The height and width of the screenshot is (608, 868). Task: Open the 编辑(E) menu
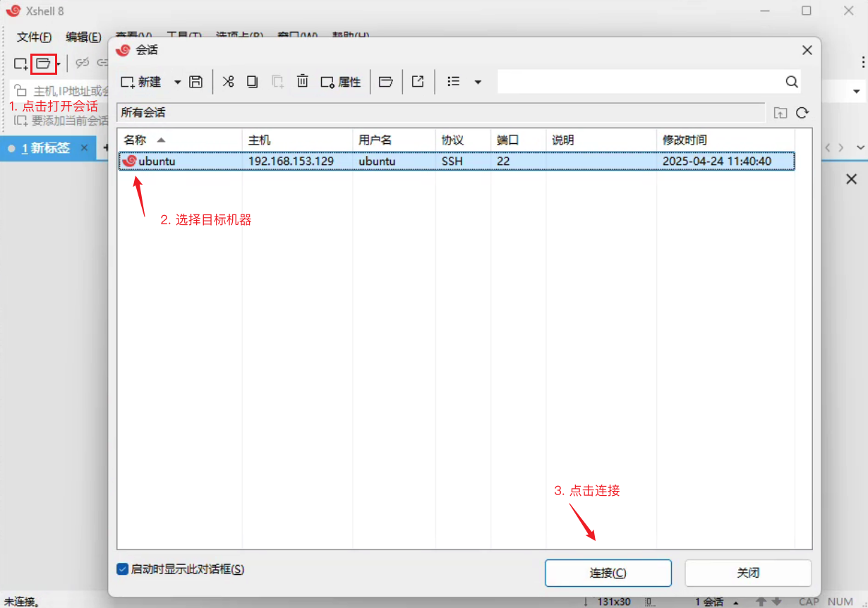[x=83, y=37]
